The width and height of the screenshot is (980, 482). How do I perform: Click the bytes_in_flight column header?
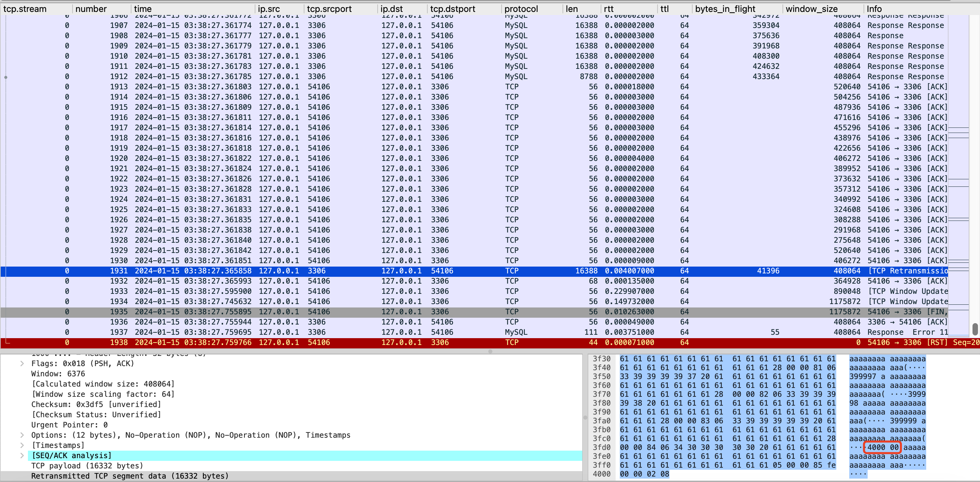coord(725,9)
